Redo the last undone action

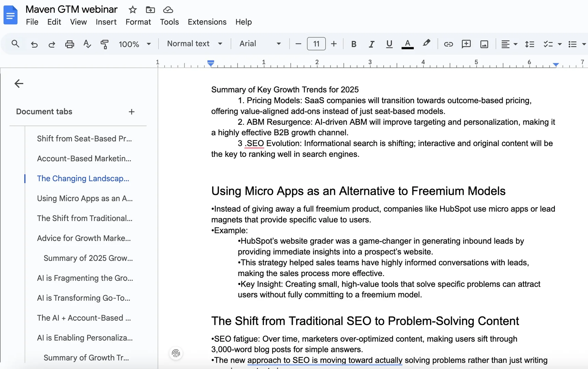(52, 44)
